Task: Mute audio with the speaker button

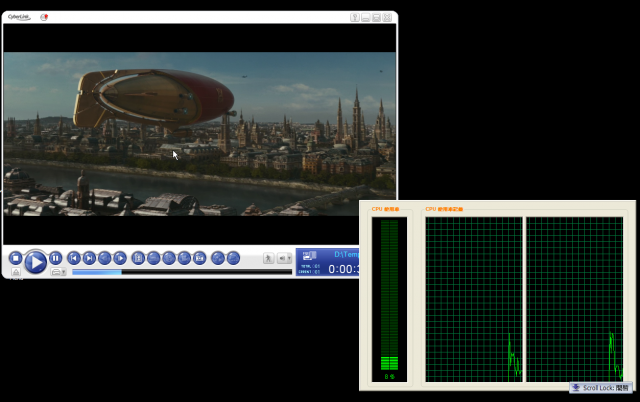Action: tap(282, 258)
